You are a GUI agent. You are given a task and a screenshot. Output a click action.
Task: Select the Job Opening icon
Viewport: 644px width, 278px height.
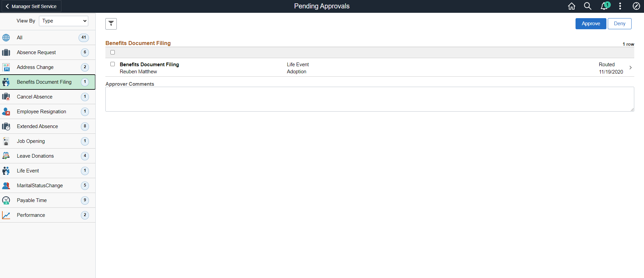click(x=6, y=141)
